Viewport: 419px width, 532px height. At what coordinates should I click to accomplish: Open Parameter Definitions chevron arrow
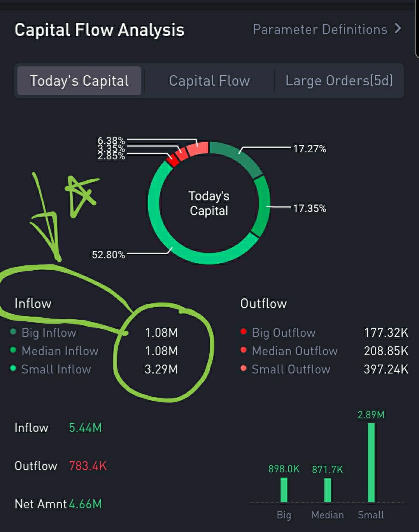398,28
